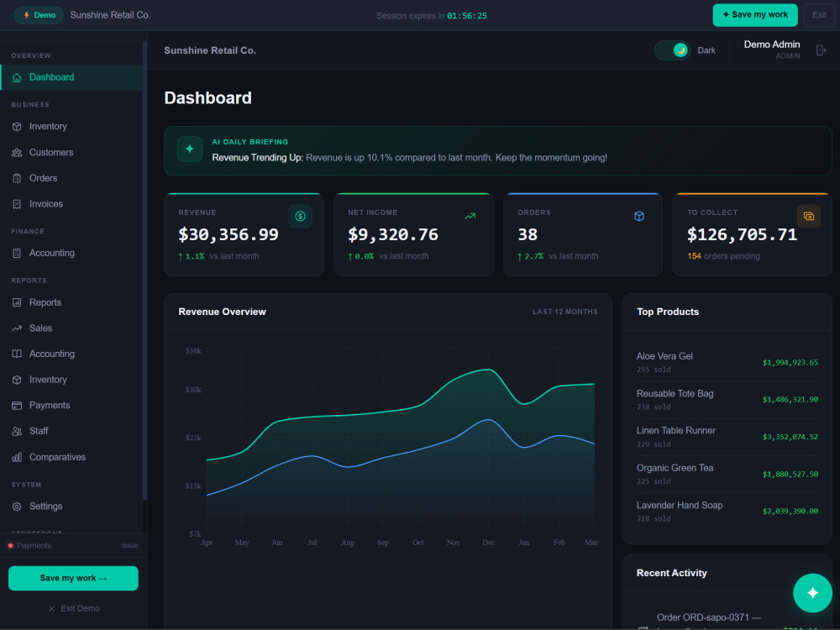Click the Dec label on chart axis
840x630 pixels.
tap(488, 543)
